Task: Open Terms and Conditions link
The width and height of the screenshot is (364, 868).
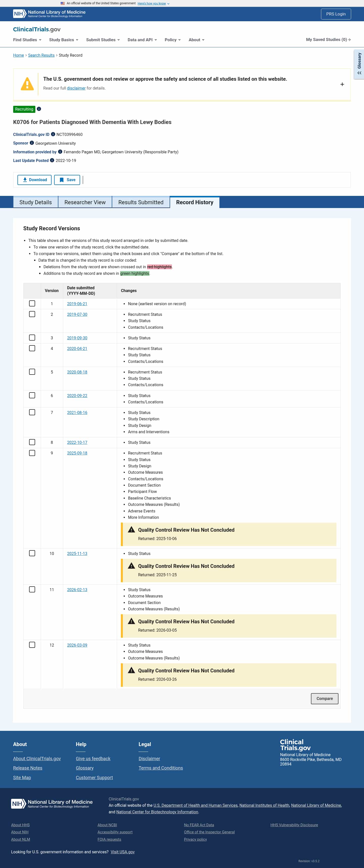Action: click(x=161, y=768)
